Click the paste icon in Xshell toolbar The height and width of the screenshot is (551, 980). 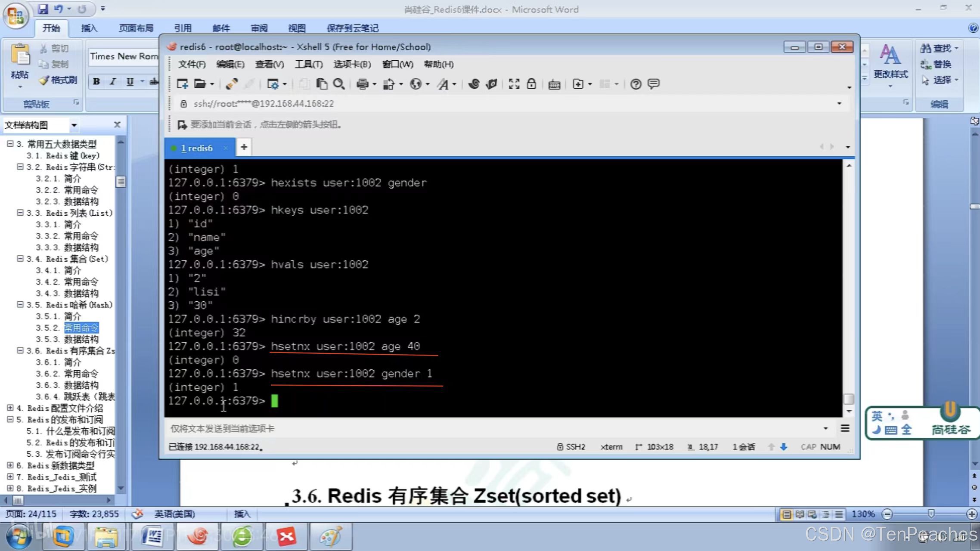pos(321,84)
